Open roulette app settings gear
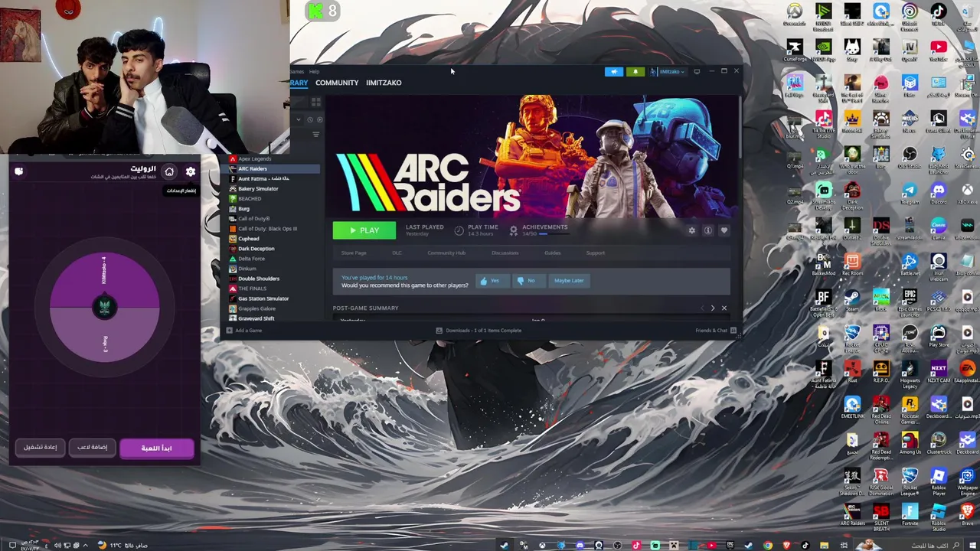Screen dimensions: 980x551 191,171
